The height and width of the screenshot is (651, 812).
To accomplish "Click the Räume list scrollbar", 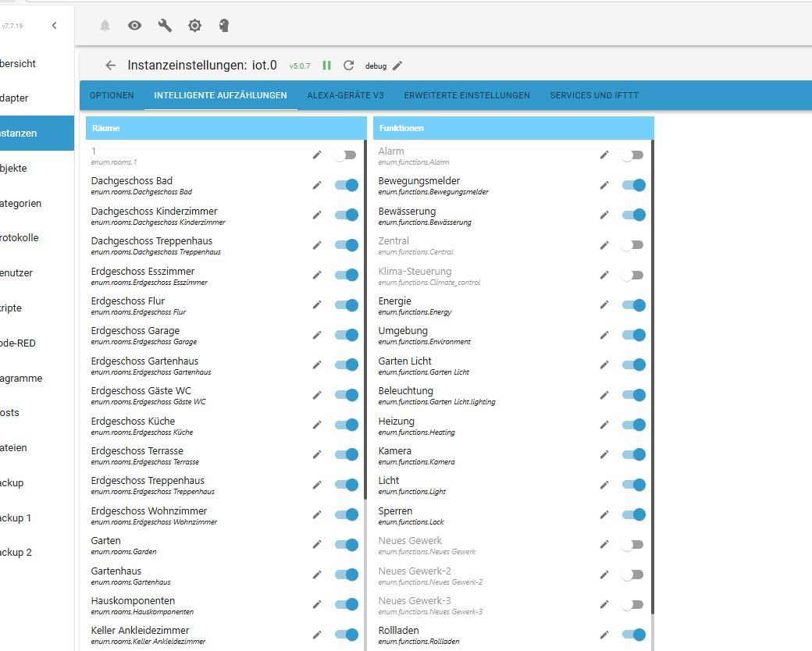I will (x=365, y=319).
